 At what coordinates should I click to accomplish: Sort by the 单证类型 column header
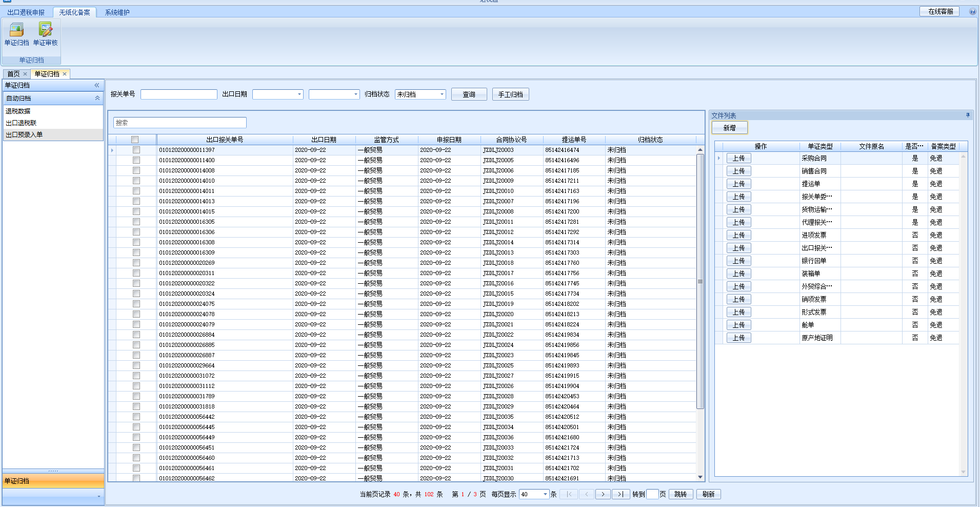820,146
